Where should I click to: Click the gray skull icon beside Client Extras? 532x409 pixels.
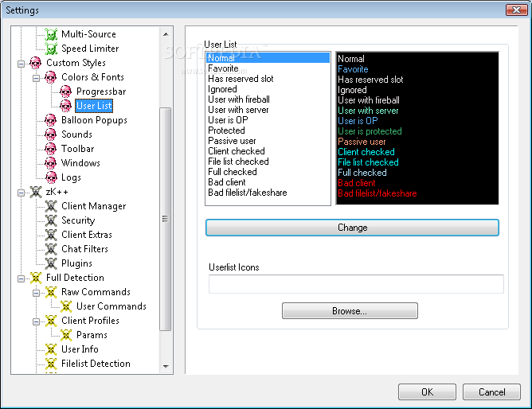point(51,235)
